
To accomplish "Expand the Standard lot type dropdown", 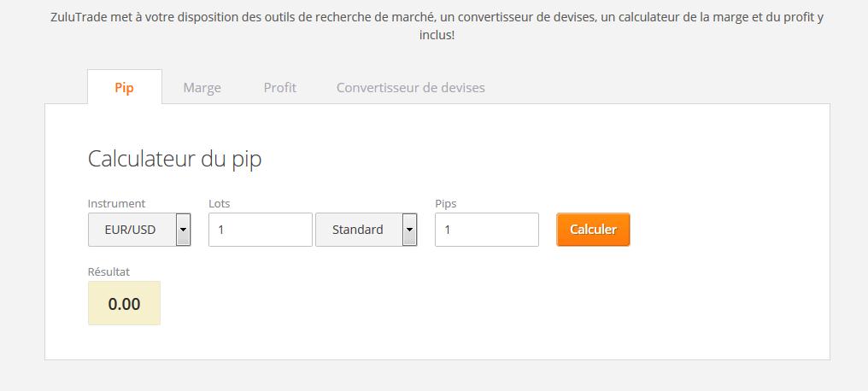I will [358, 230].
